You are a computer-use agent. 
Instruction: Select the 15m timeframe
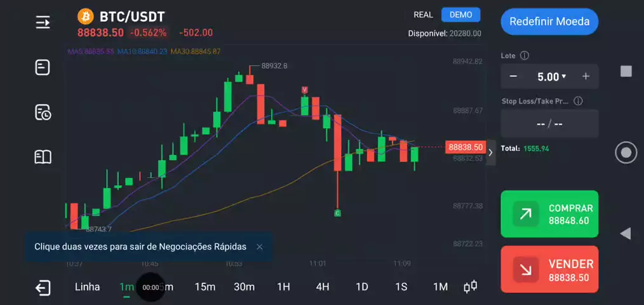pos(205,287)
